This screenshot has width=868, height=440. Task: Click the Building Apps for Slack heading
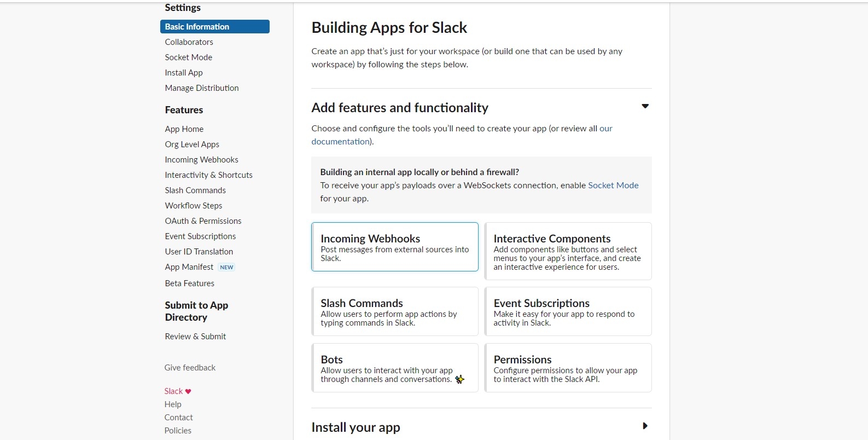tap(389, 27)
